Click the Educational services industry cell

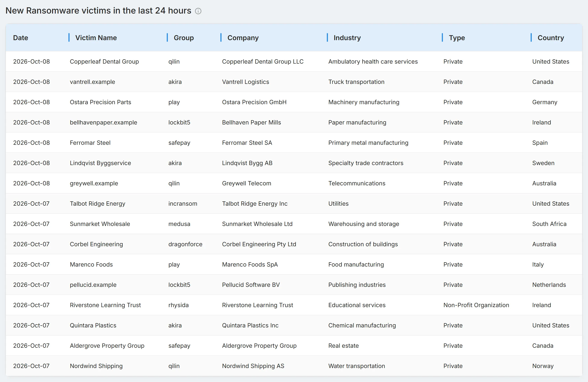[357, 305]
